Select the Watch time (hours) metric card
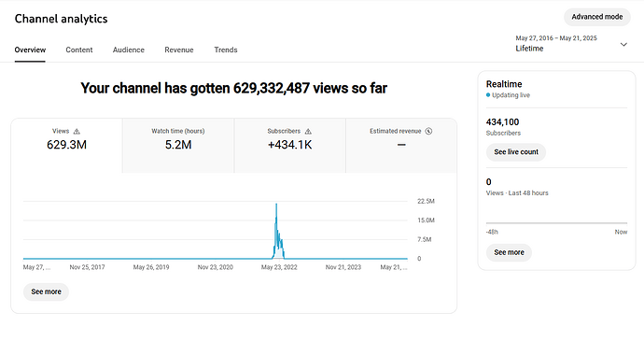 (x=178, y=146)
